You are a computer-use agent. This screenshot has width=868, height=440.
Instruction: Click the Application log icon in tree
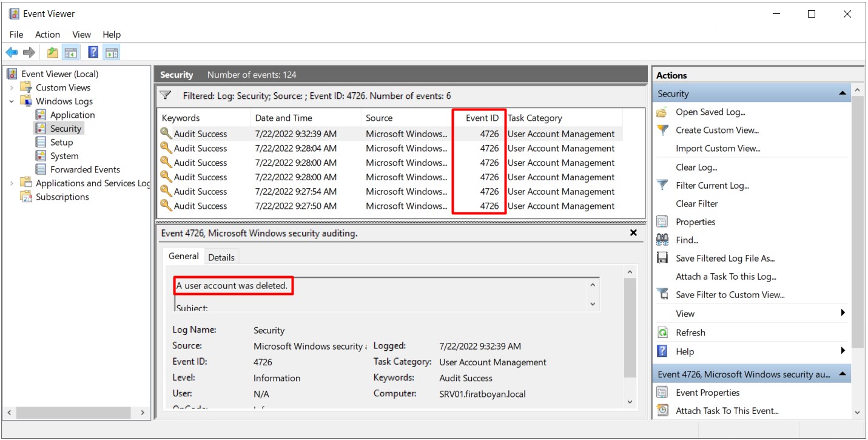41,115
